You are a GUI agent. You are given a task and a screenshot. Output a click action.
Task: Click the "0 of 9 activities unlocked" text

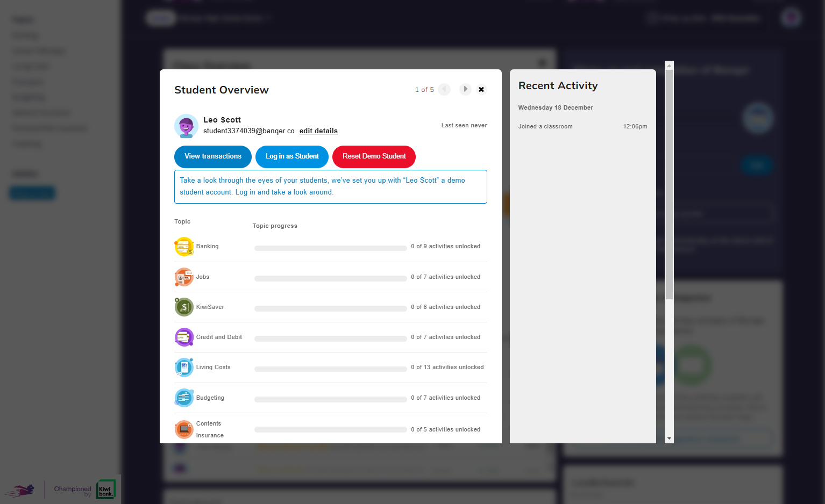pyautogui.click(x=446, y=247)
